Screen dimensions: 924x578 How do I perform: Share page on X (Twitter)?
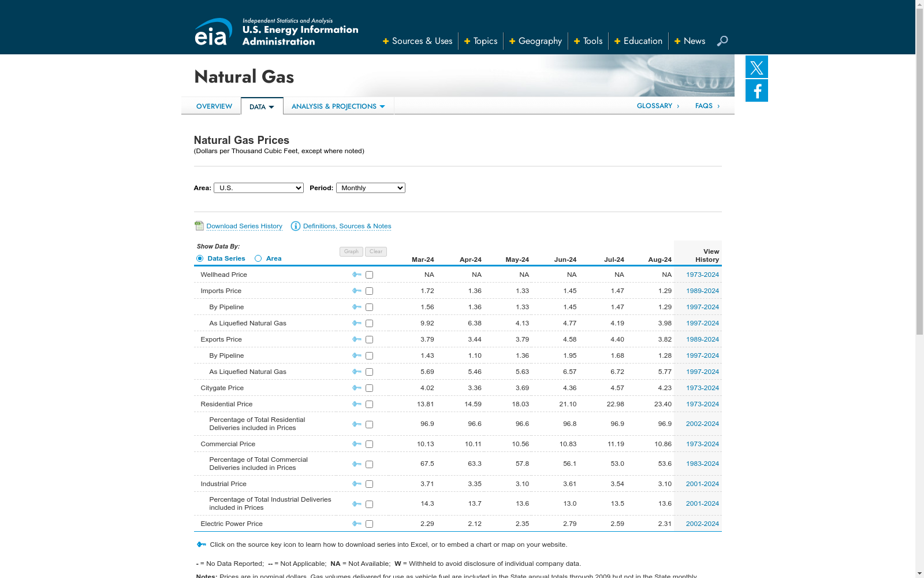[x=757, y=67]
